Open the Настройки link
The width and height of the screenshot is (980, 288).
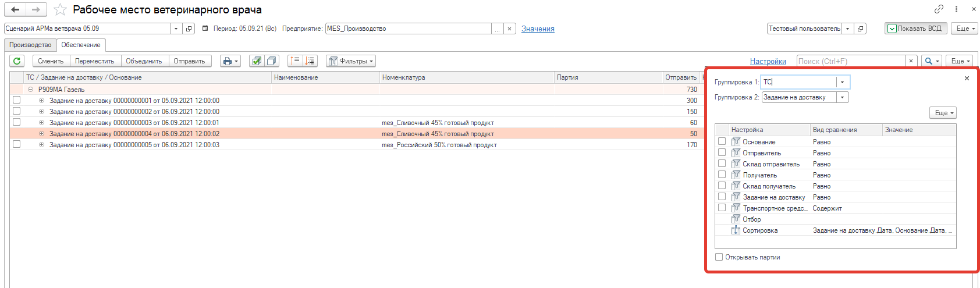(x=768, y=61)
